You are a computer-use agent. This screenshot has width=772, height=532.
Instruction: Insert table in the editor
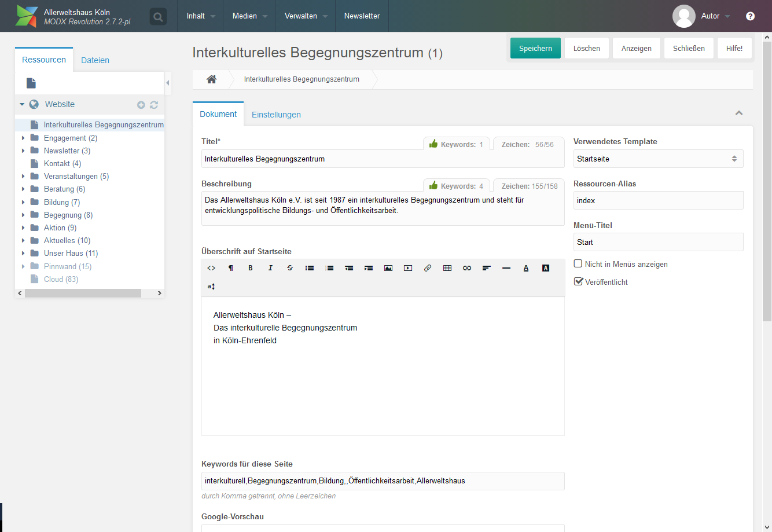click(447, 268)
